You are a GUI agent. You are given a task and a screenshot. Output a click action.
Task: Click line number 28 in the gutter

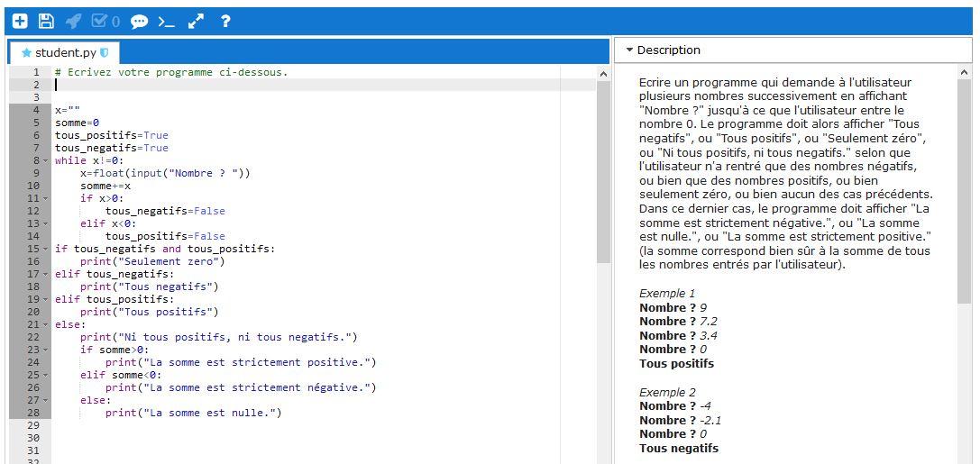coord(33,413)
